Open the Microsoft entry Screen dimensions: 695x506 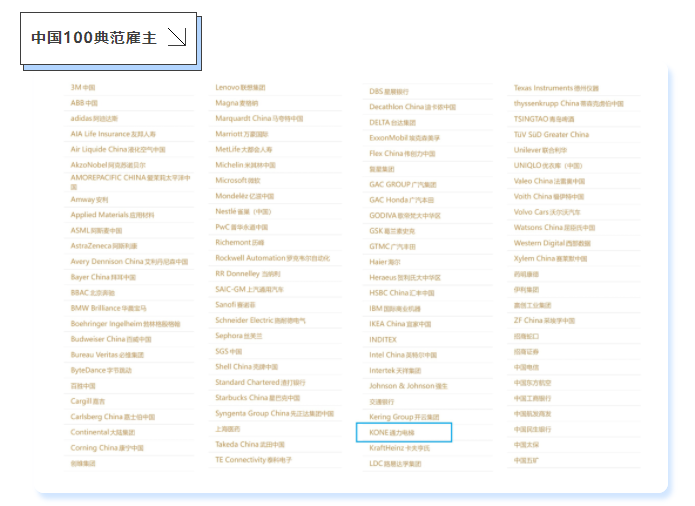(238, 180)
